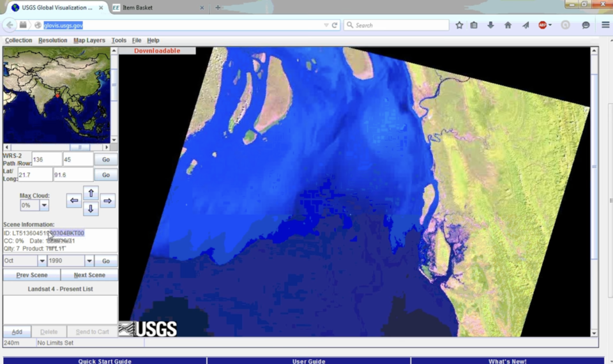Move scene down with down arrow

coord(91,208)
